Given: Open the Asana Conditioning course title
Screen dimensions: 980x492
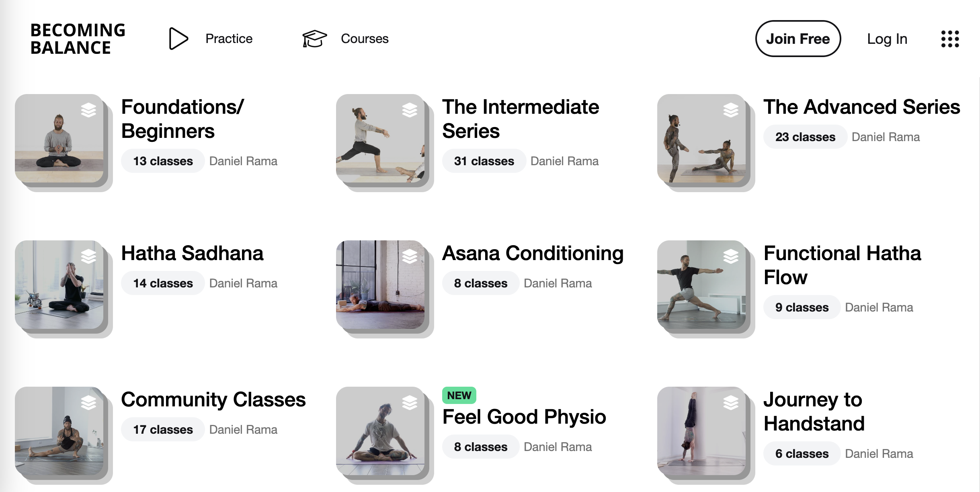Looking at the screenshot, I should (533, 253).
